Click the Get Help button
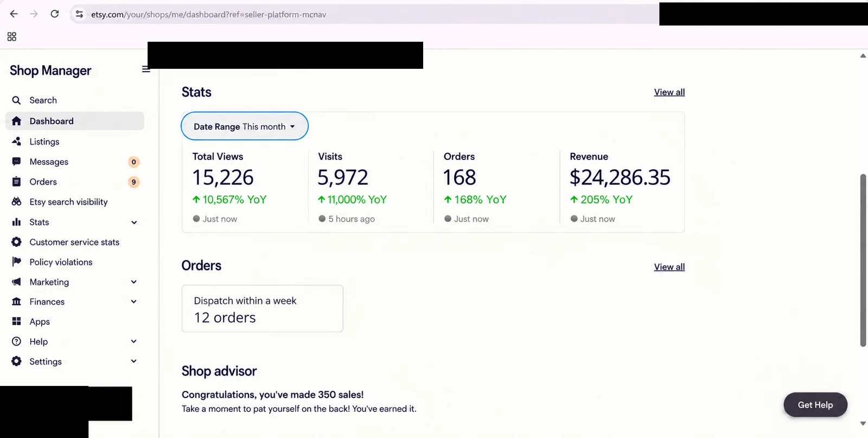The height and width of the screenshot is (438, 868). 815,405
